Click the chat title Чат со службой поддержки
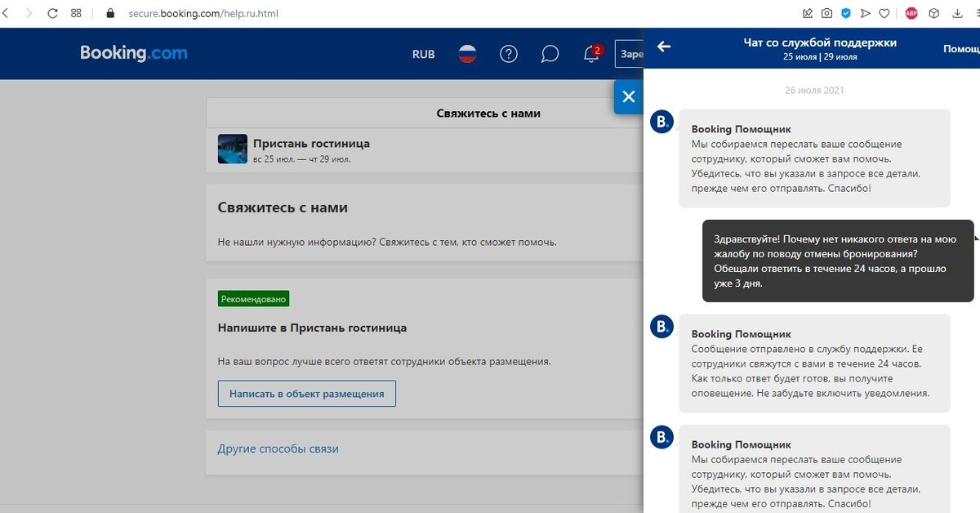The image size is (980, 513). coord(820,42)
